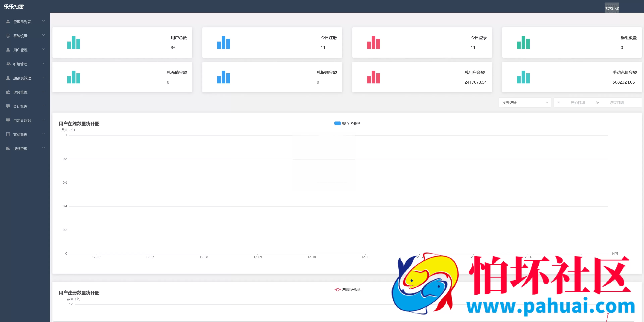Expand the 通讯录管理 menu chevron
Image resolution: width=644 pixels, height=322 pixels.
(x=43, y=77)
